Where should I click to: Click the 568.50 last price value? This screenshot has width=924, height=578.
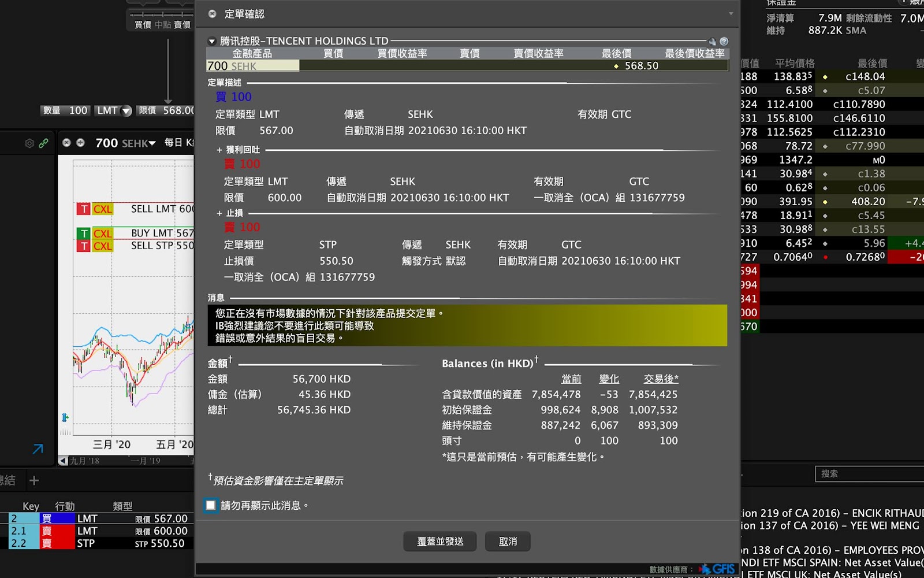point(641,66)
